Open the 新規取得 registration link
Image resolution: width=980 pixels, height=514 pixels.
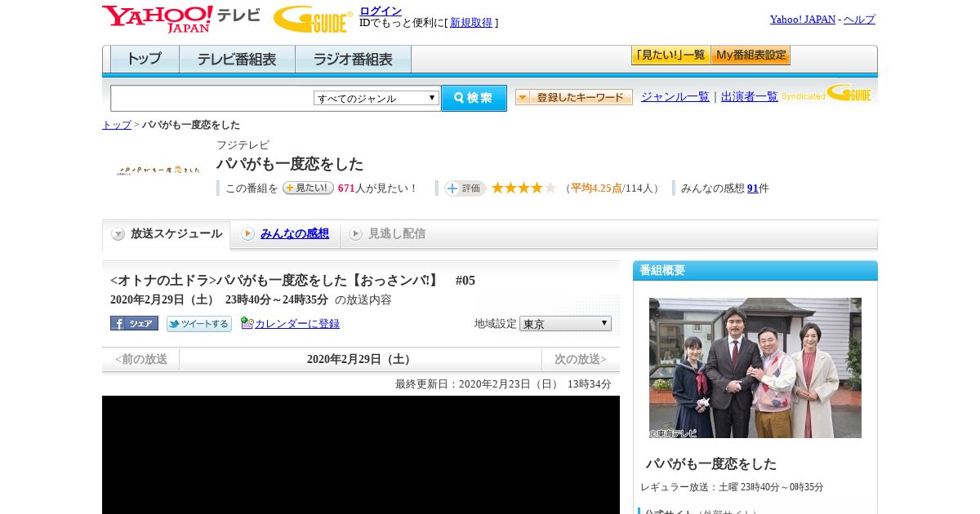(x=471, y=23)
